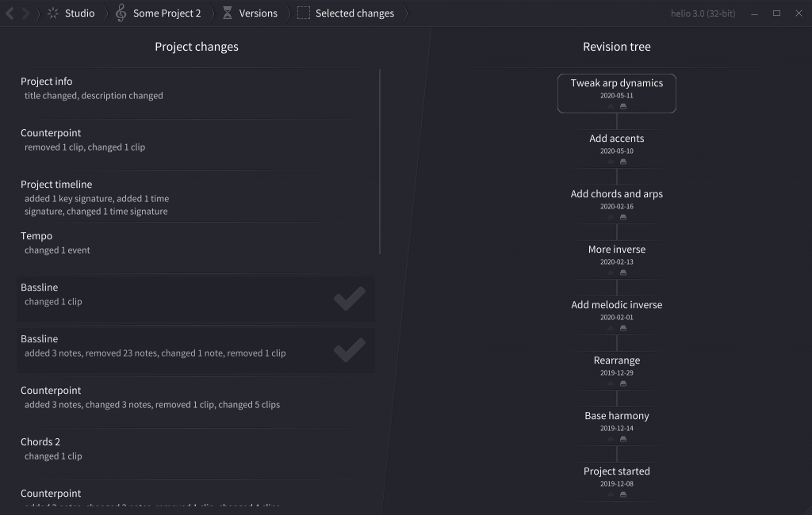Screen dimensions: 812x515
Task: Click the treble clef project icon
Action: tap(121, 13)
